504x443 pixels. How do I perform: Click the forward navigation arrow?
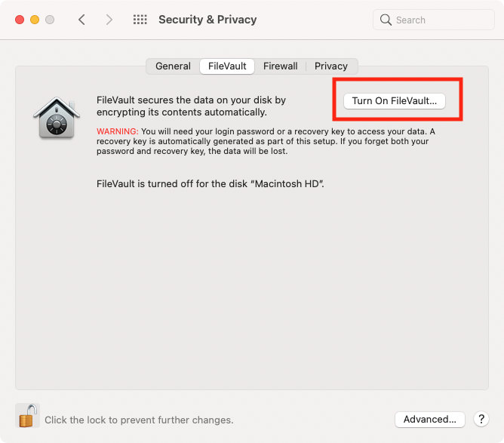point(109,20)
